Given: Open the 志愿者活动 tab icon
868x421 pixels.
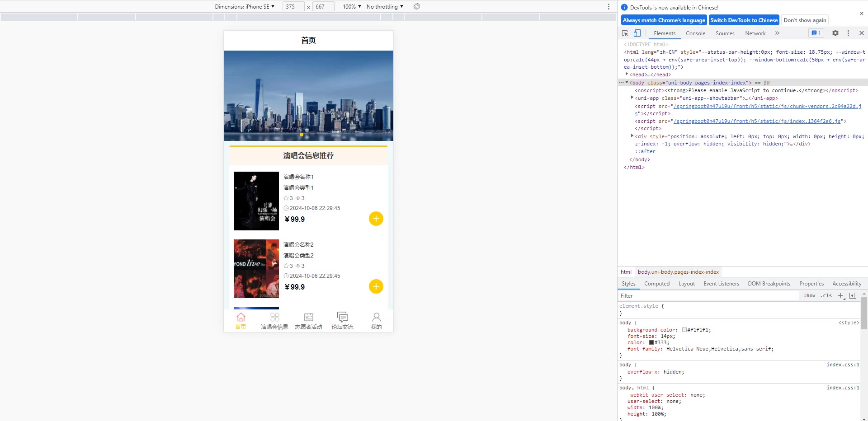Looking at the screenshot, I should (x=308, y=317).
